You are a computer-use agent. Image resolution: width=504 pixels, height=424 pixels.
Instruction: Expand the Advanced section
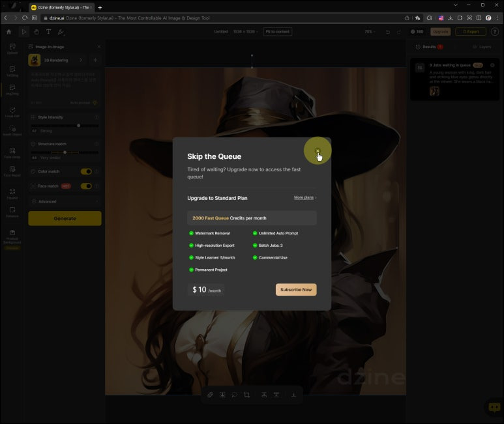click(x=65, y=201)
